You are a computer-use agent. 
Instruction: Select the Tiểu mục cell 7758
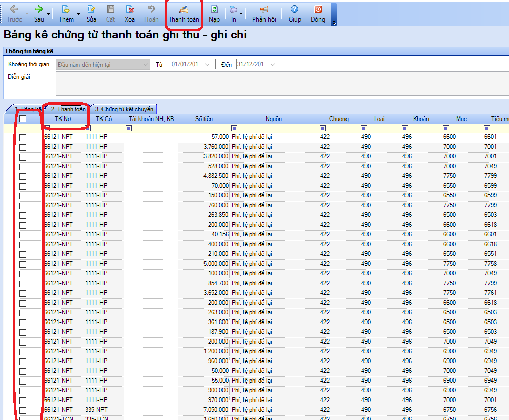495,264
